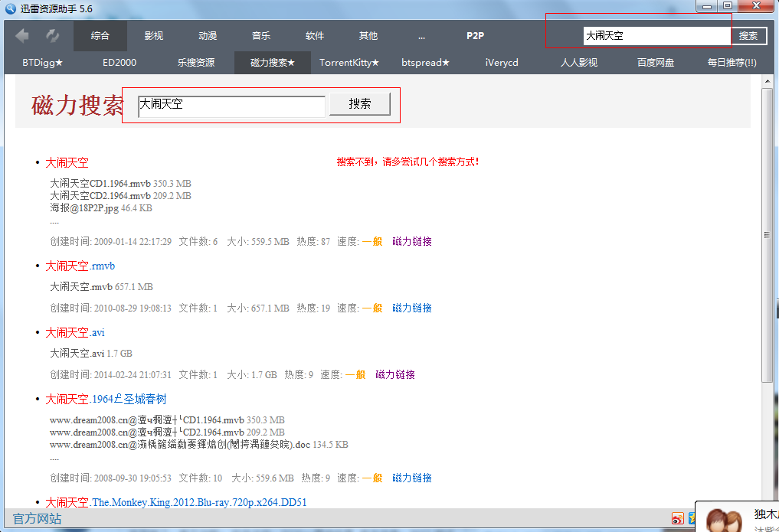Open the 乐搜资源 source
The width and height of the screenshot is (779, 532).
[x=196, y=63]
